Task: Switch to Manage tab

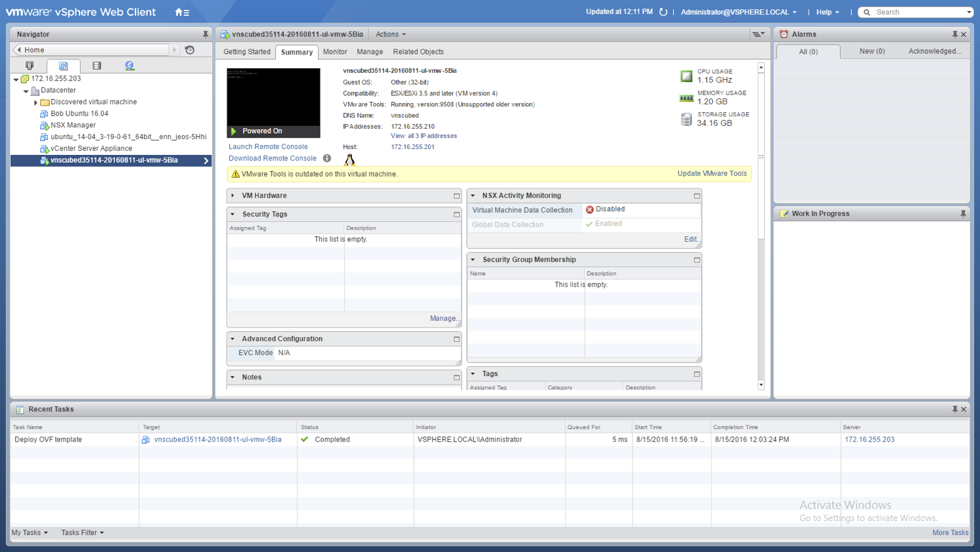Action: [370, 52]
